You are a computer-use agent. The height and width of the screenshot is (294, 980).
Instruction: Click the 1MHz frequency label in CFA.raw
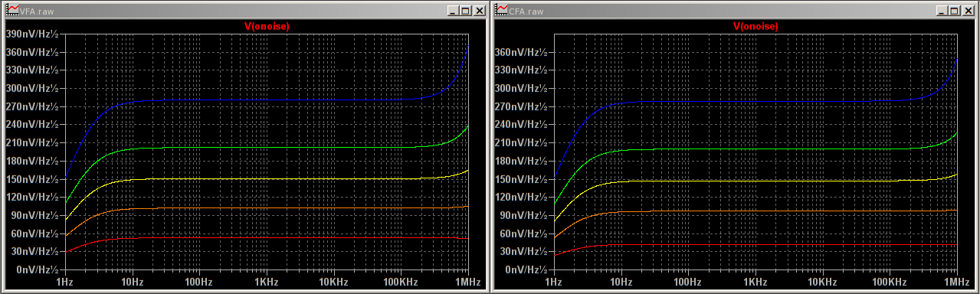(x=956, y=283)
